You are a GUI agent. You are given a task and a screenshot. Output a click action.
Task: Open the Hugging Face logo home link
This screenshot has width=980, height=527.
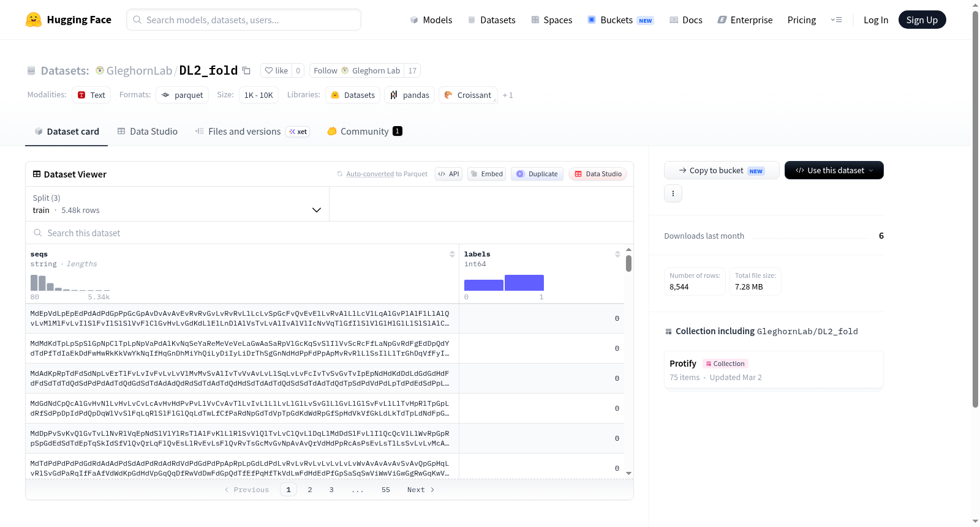pos(69,20)
